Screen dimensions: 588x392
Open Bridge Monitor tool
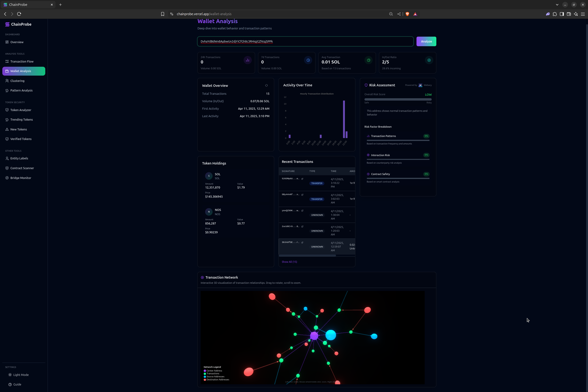click(x=24, y=178)
